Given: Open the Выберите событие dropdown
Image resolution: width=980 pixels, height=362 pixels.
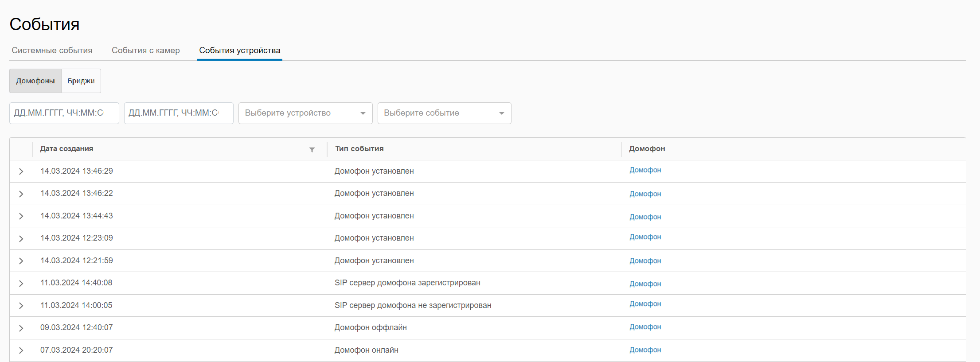Looking at the screenshot, I should tap(444, 113).
